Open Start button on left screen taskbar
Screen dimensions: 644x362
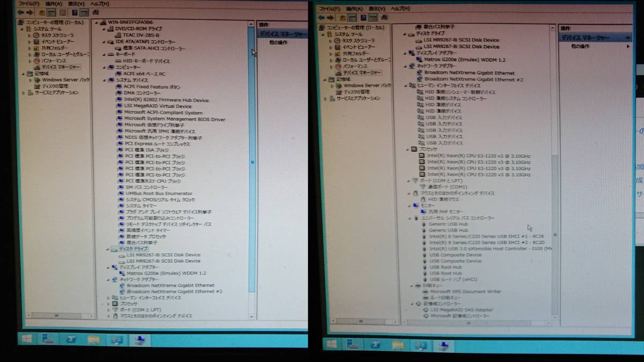pos(26,339)
